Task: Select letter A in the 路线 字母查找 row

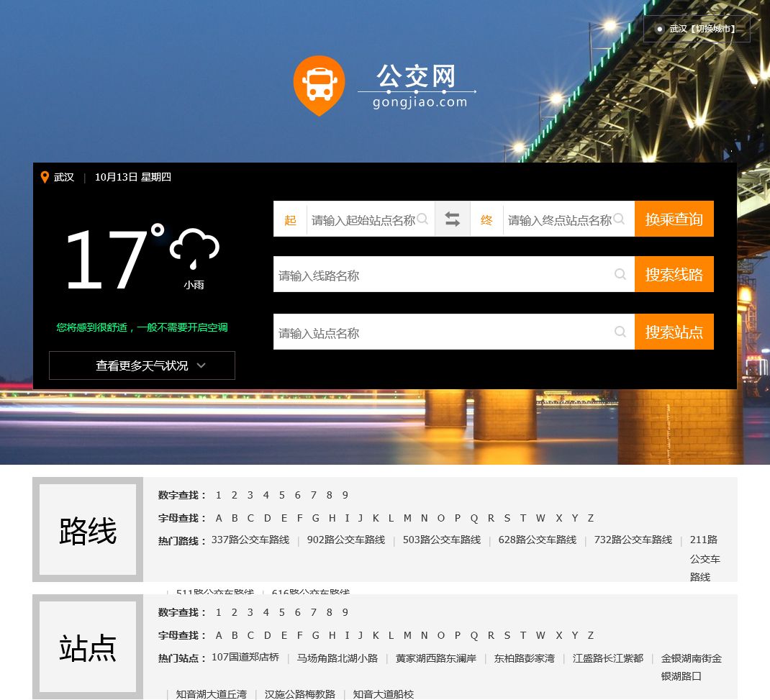Action: 219,519
